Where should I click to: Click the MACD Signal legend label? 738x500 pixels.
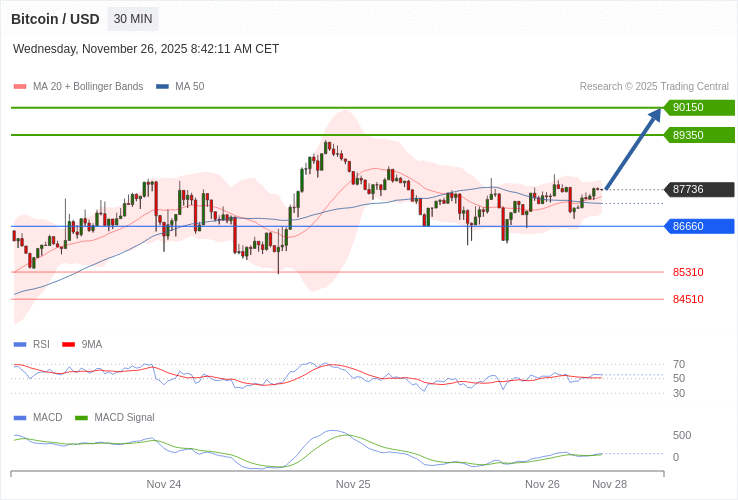pyautogui.click(x=124, y=418)
